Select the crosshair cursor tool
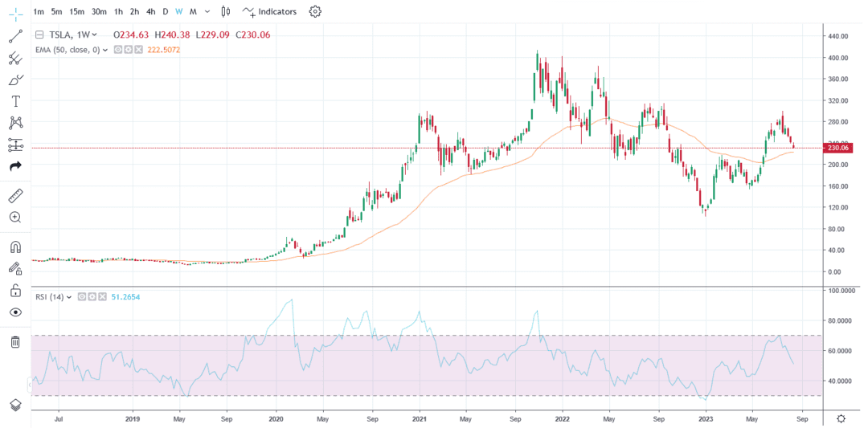Viewport: 868px width, 428px height. pyautogui.click(x=15, y=12)
